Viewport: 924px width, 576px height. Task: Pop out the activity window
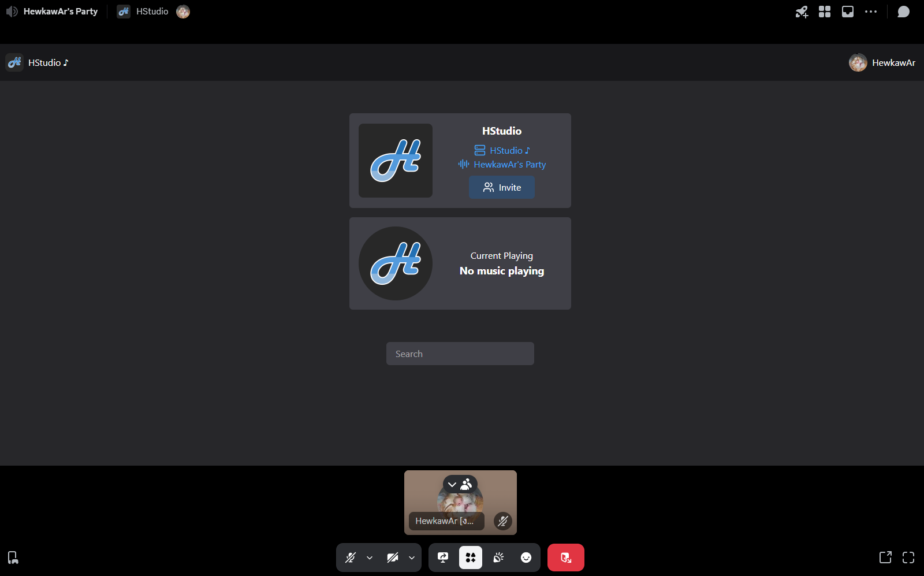885,557
